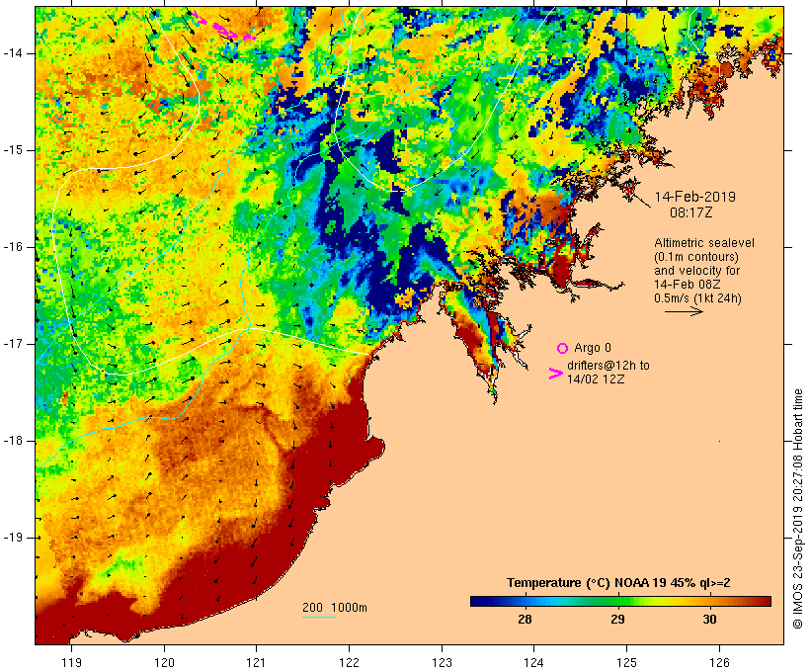The height and width of the screenshot is (672, 810).
Task: Click latitude axis label -14
Action: coord(13,53)
